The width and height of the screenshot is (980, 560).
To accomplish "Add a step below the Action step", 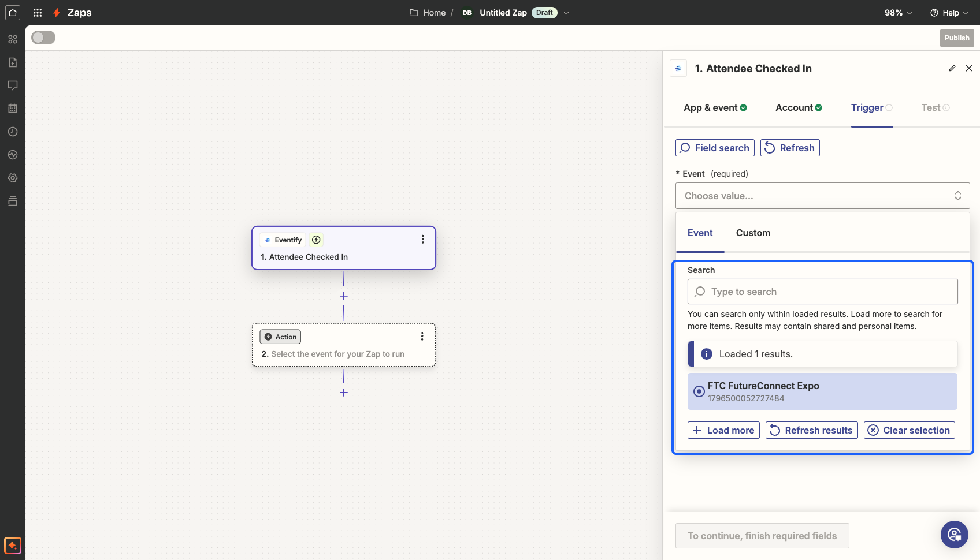I will [x=344, y=393].
